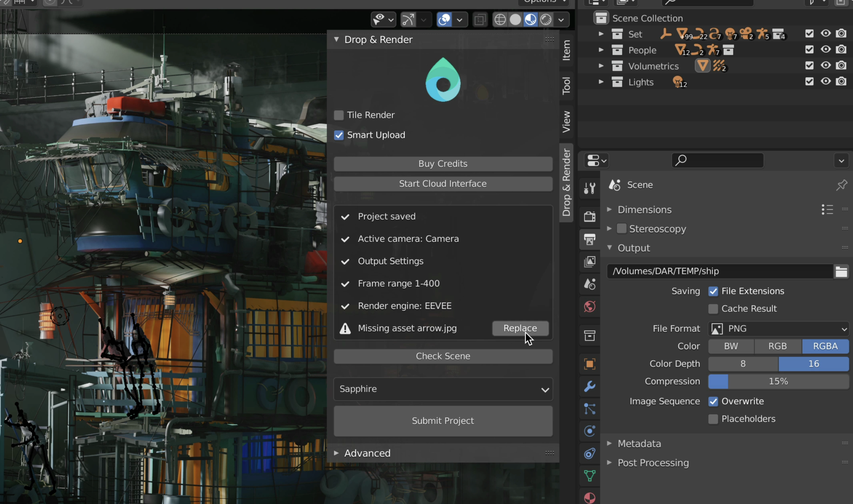Switch to the Tool sidebar tab
This screenshot has width=853, height=504.
coord(566,85)
